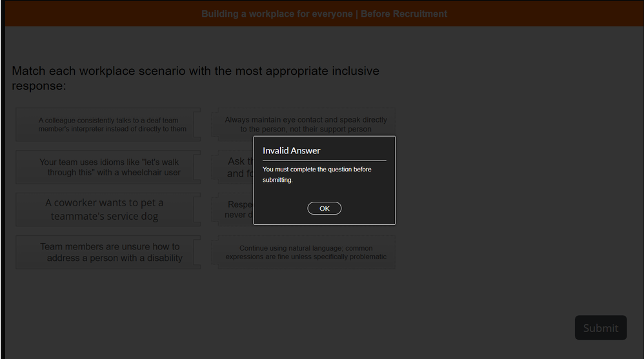Image resolution: width=644 pixels, height=359 pixels.
Task: Click OK in the Invalid Answer dialog
Action: (x=324, y=208)
